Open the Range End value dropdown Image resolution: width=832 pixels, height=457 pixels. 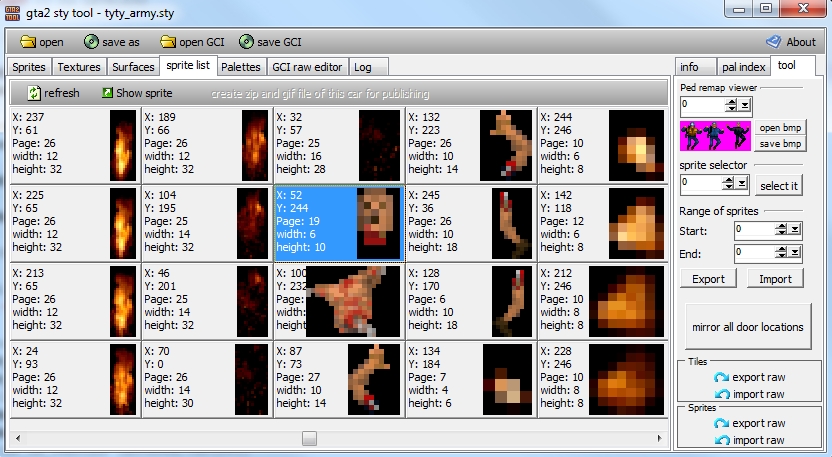(793, 253)
